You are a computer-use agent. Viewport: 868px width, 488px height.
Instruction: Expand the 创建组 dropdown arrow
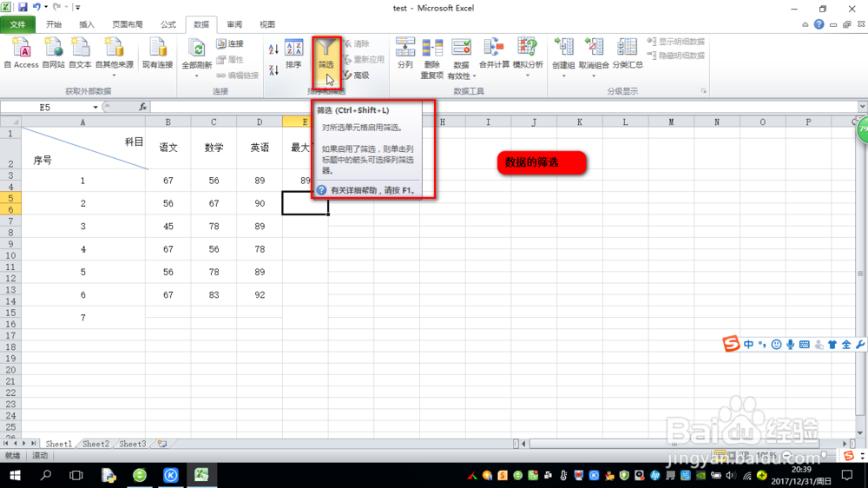pos(563,75)
